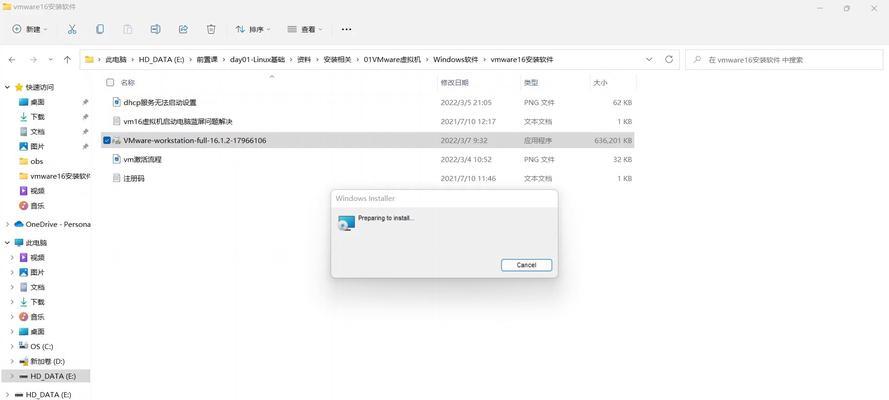Click the Copy icon in toolbar

click(x=100, y=29)
